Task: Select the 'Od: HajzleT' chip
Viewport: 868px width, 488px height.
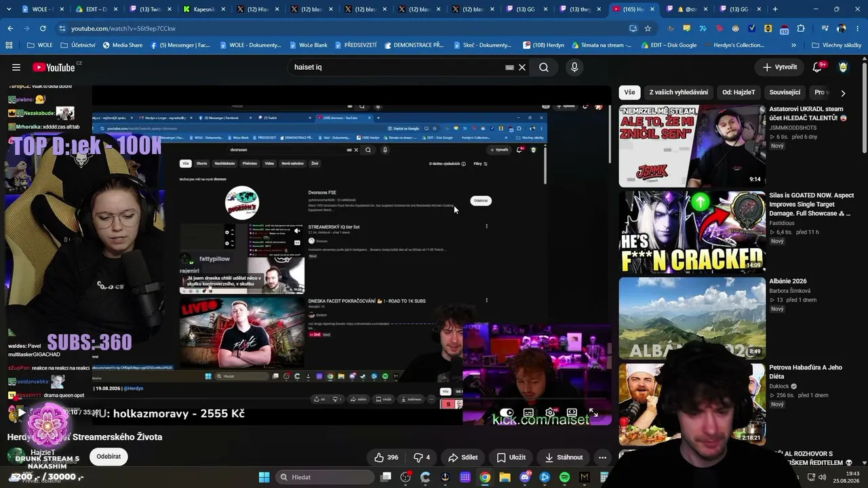Action: point(738,92)
